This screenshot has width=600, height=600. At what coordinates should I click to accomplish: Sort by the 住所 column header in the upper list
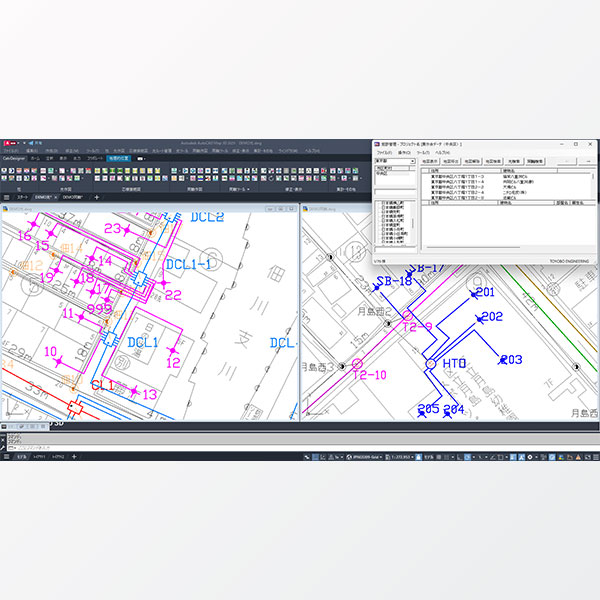[x=465, y=171]
